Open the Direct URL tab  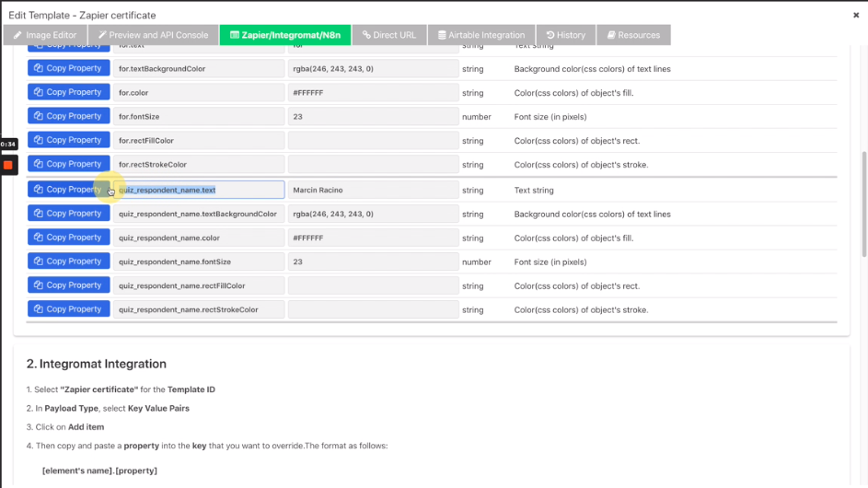point(389,35)
